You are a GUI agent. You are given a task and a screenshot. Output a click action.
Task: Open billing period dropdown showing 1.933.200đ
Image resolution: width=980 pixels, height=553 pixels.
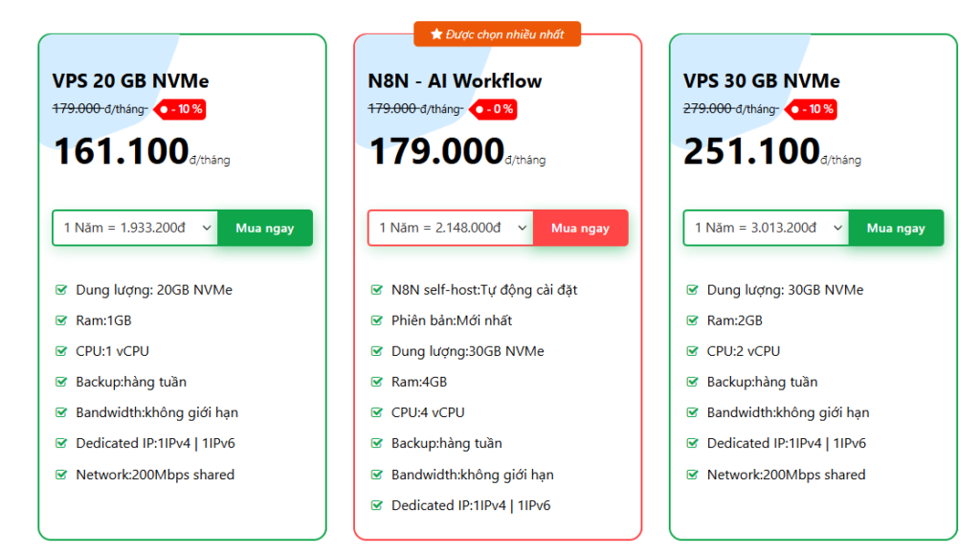click(136, 228)
